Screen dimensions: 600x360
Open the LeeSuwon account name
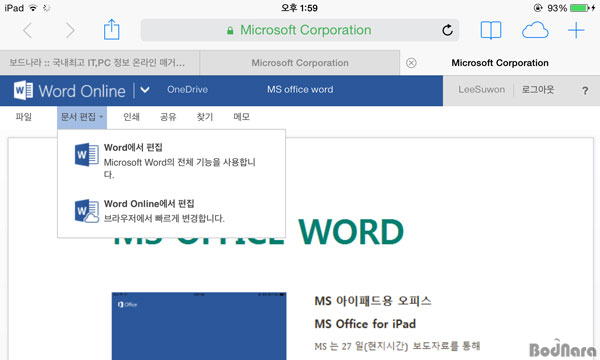(x=481, y=90)
